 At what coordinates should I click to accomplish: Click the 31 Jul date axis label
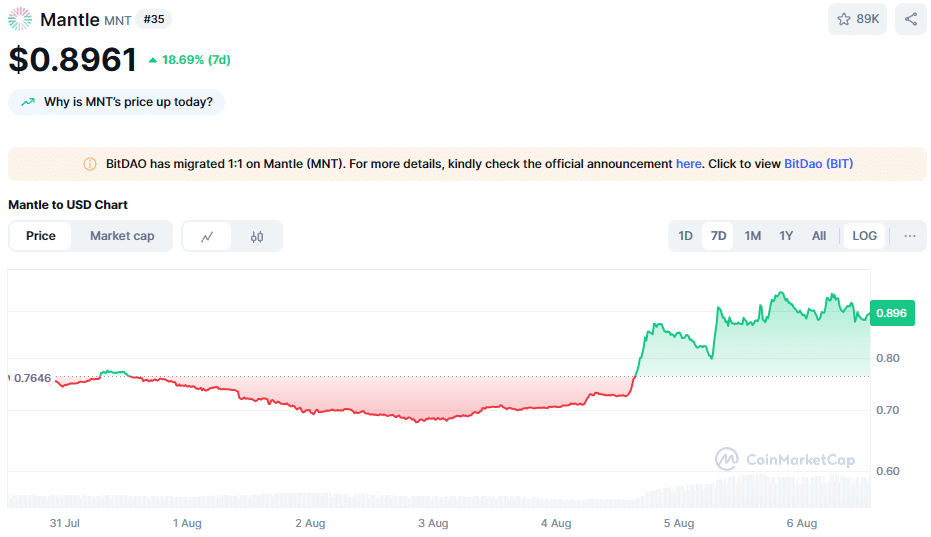[x=65, y=523]
